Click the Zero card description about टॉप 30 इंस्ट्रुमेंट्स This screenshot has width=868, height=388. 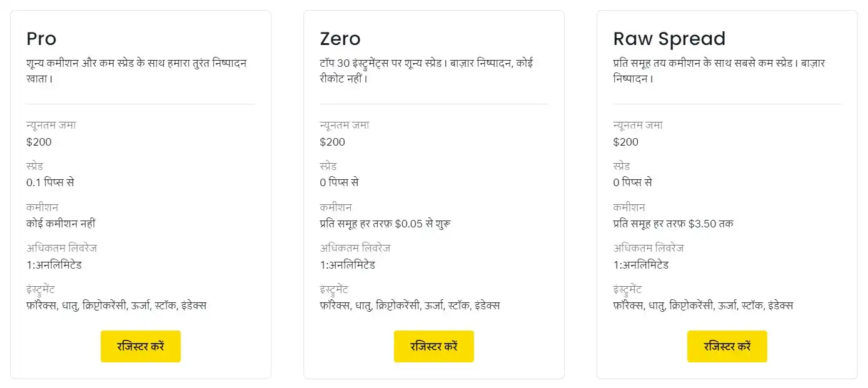(426, 71)
